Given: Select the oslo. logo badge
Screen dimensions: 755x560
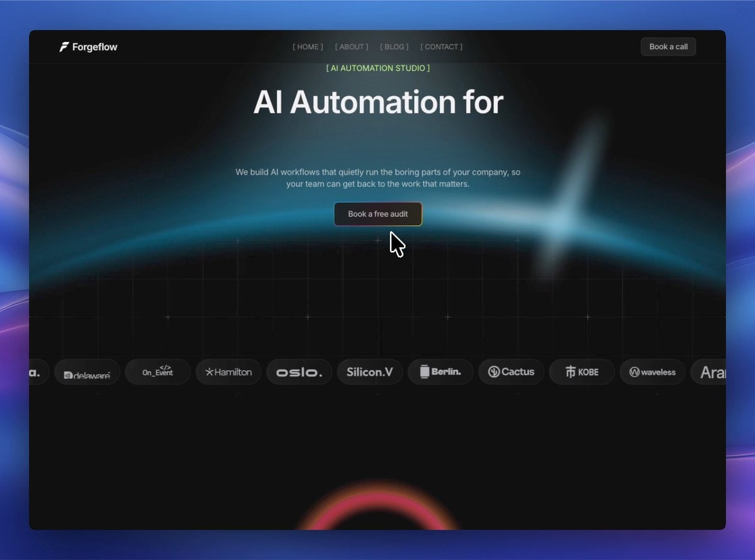Looking at the screenshot, I should [x=299, y=372].
